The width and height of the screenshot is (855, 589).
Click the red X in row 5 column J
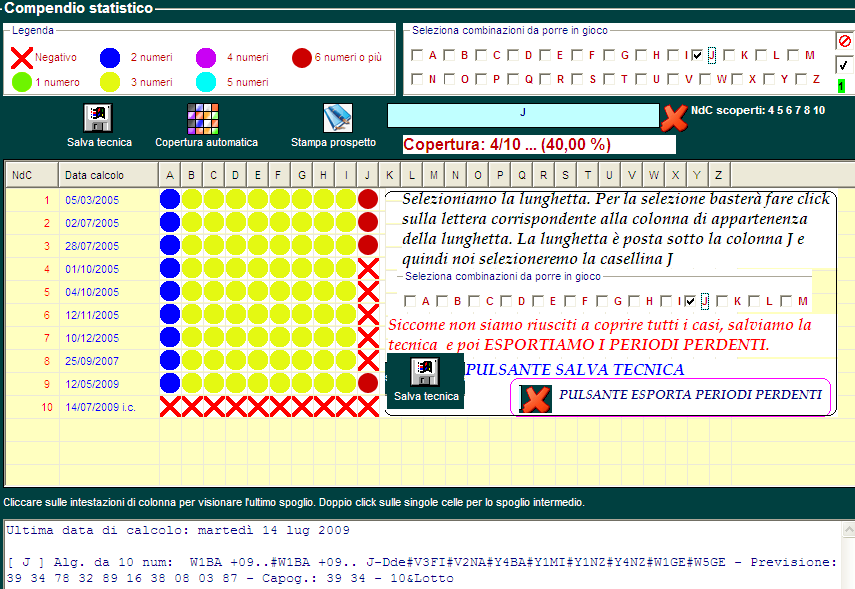point(368,291)
